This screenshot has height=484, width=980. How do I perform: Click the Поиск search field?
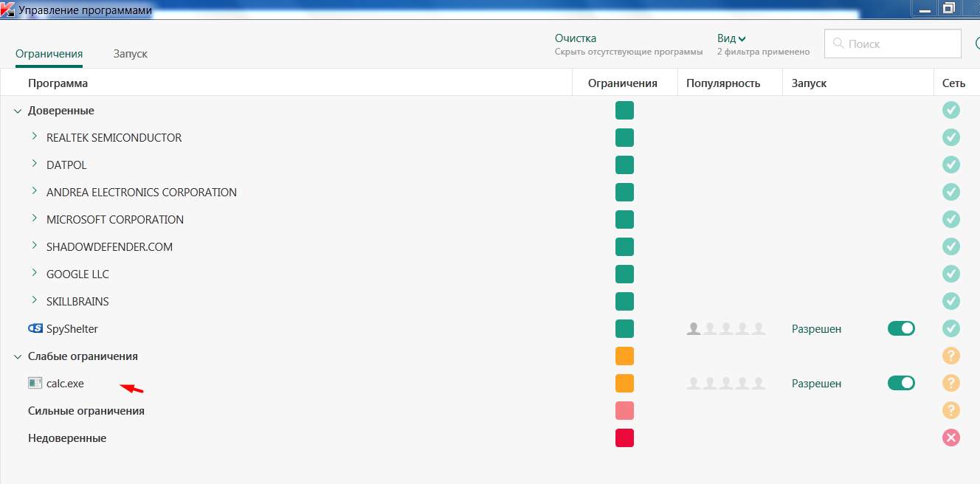(x=892, y=44)
